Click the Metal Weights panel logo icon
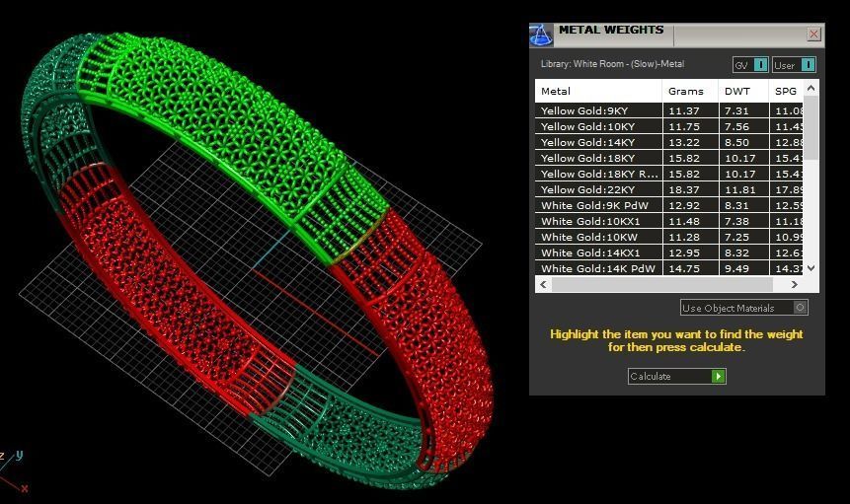The width and height of the screenshot is (850, 504). tap(540, 36)
